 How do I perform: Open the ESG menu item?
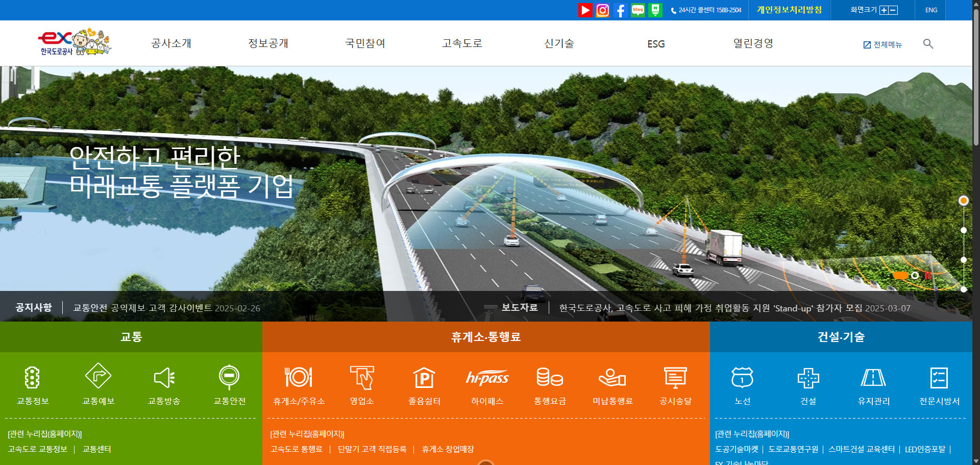(655, 44)
